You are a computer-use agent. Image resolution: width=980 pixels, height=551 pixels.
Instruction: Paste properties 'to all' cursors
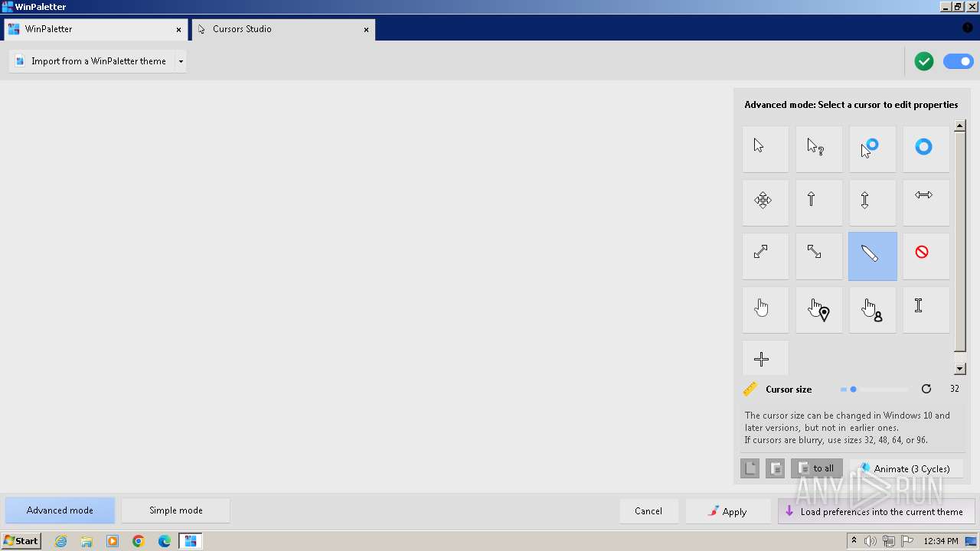[817, 468]
